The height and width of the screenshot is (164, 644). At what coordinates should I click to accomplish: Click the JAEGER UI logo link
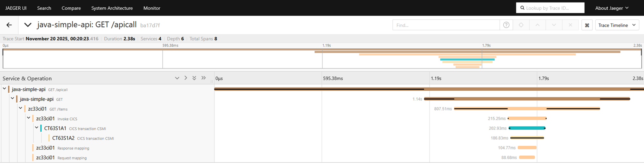[x=16, y=8]
